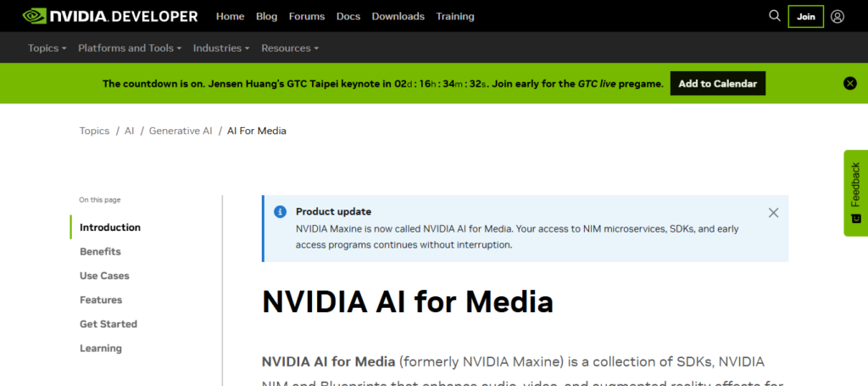Open the Forums link
The width and height of the screenshot is (868, 386).
coord(307,17)
